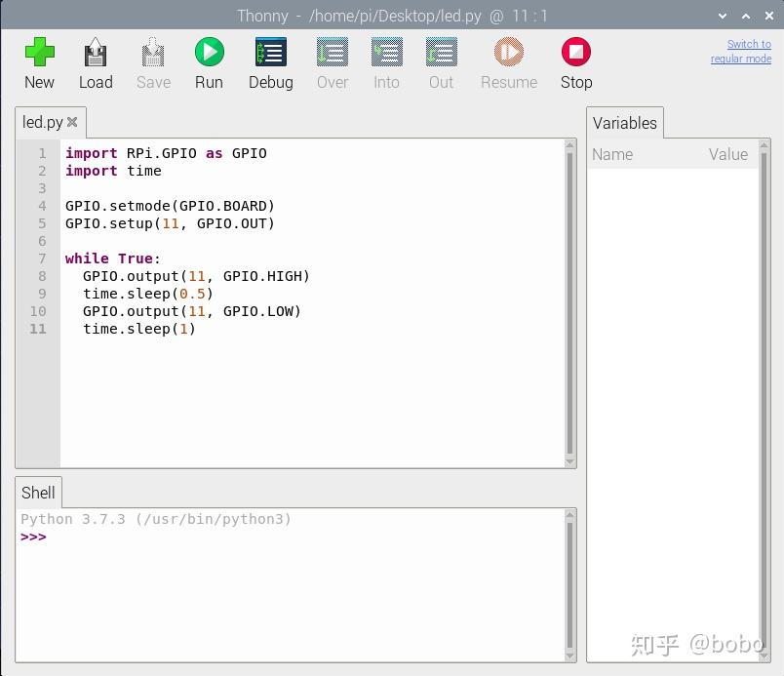The height and width of the screenshot is (676, 784).
Task: Click the Resume icon
Action: [x=508, y=53]
